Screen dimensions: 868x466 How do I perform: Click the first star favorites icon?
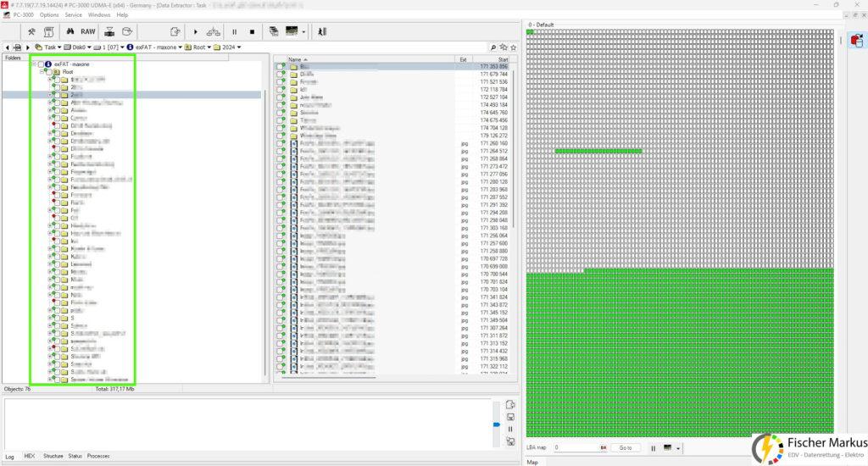(504, 47)
